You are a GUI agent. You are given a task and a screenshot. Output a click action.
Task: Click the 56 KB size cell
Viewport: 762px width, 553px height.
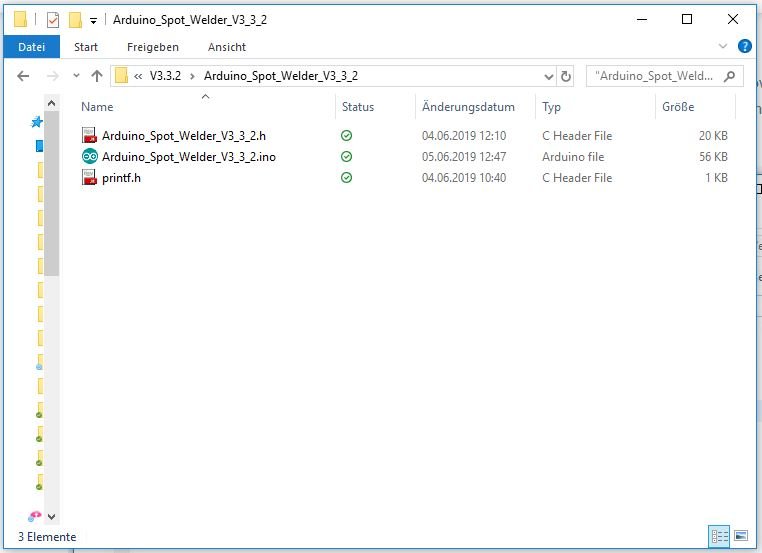click(x=713, y=157)
